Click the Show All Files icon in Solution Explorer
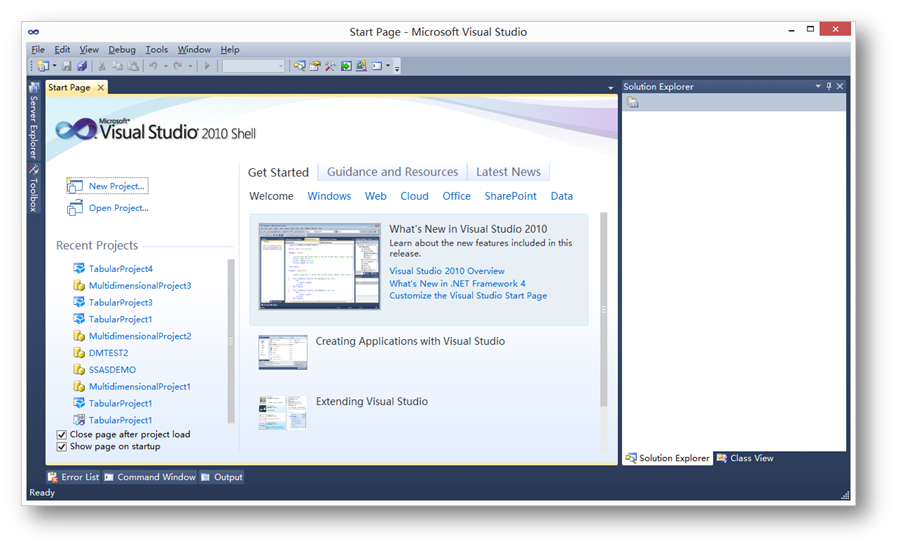 pyautogui.click(x=632, y=102)
